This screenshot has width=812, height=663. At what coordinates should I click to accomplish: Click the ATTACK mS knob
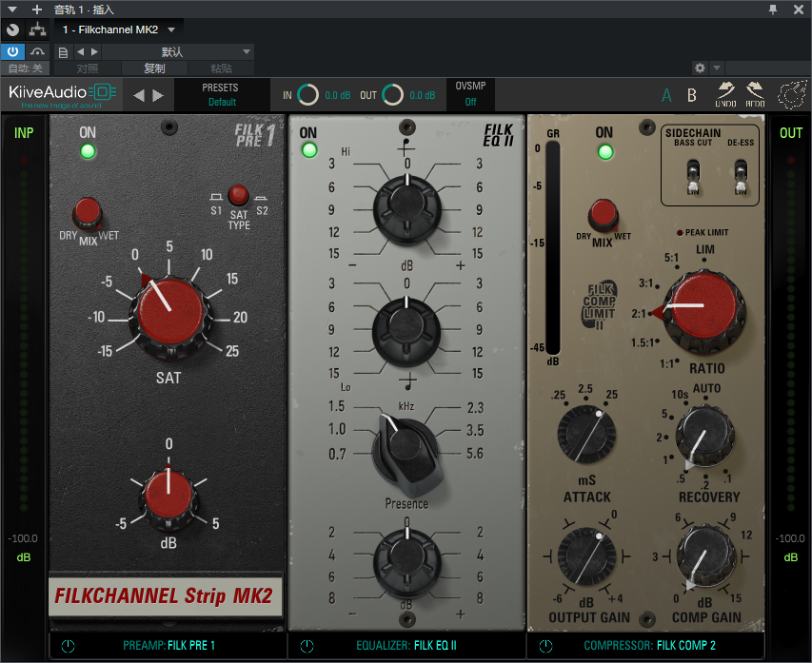coord(586,435)
